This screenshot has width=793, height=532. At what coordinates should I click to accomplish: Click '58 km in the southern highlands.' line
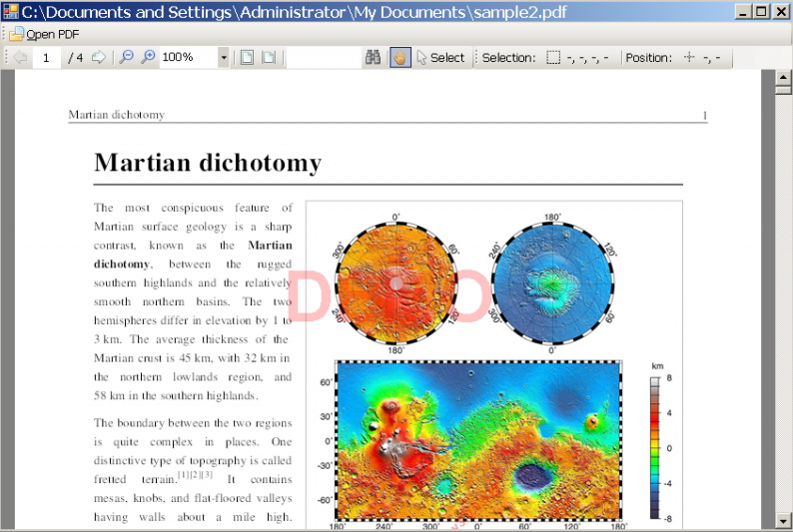point(176,395)
